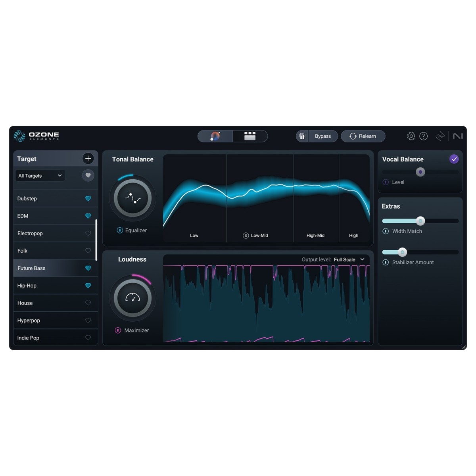Switch to the assistant sphere view
The width and height of the screenshot is (476, 476).
click(215, 136)
